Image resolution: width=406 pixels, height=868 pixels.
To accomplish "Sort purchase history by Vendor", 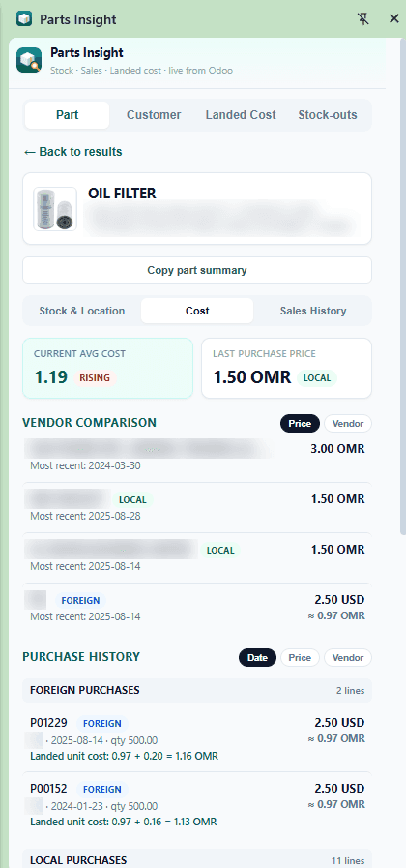I will (x=348, y=658).
